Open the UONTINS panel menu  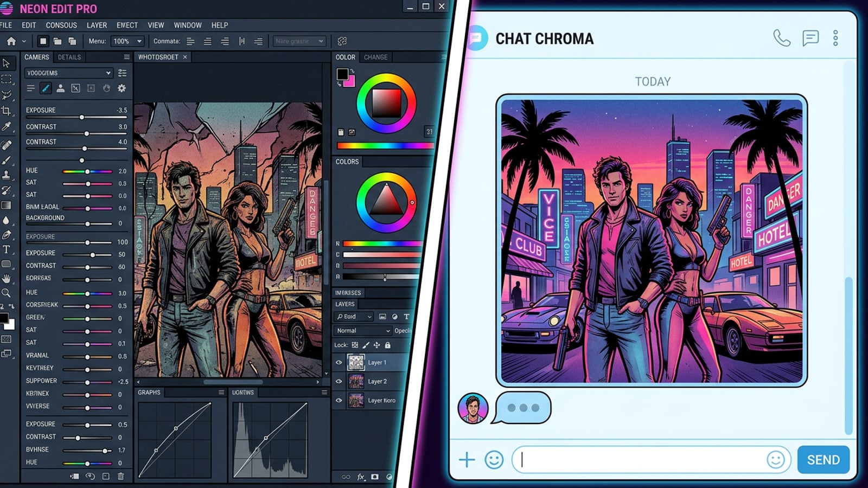(x=324, y=392)
